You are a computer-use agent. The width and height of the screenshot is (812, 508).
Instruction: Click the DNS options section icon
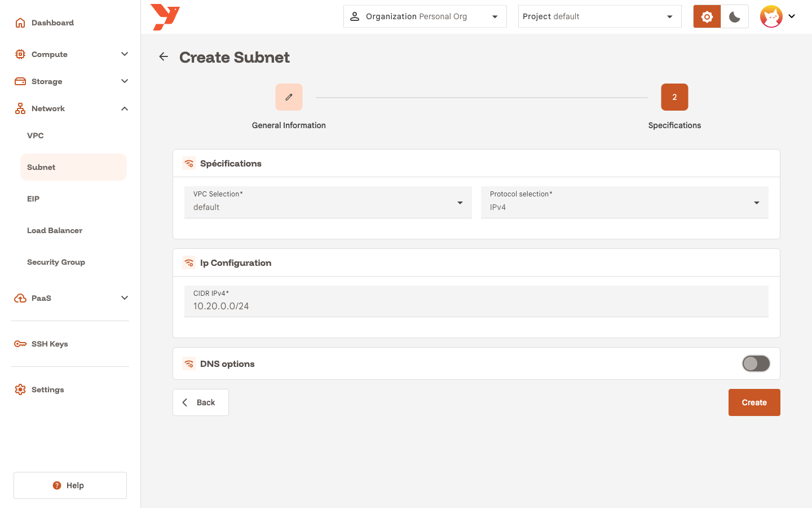click(x=189, y=364)
